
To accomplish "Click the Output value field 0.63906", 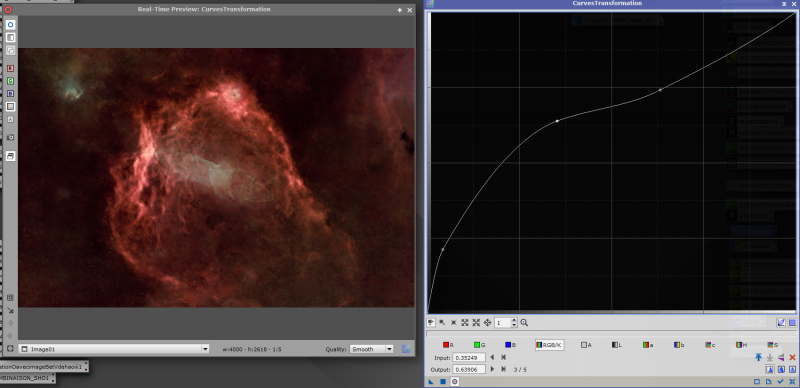I will (x=468, y=369).
